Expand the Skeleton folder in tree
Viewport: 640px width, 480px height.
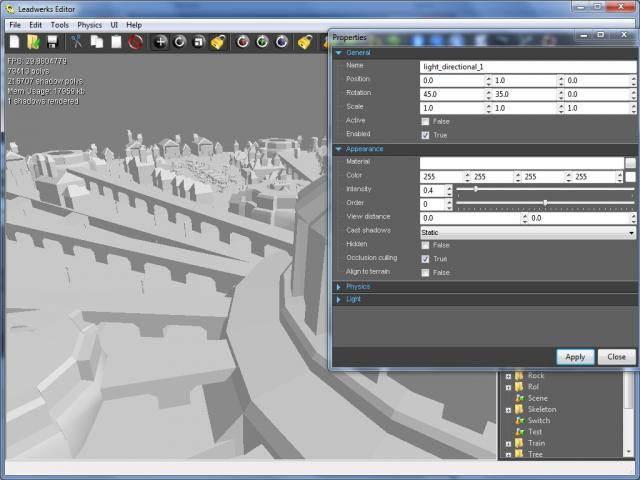(x=509, y=410)
